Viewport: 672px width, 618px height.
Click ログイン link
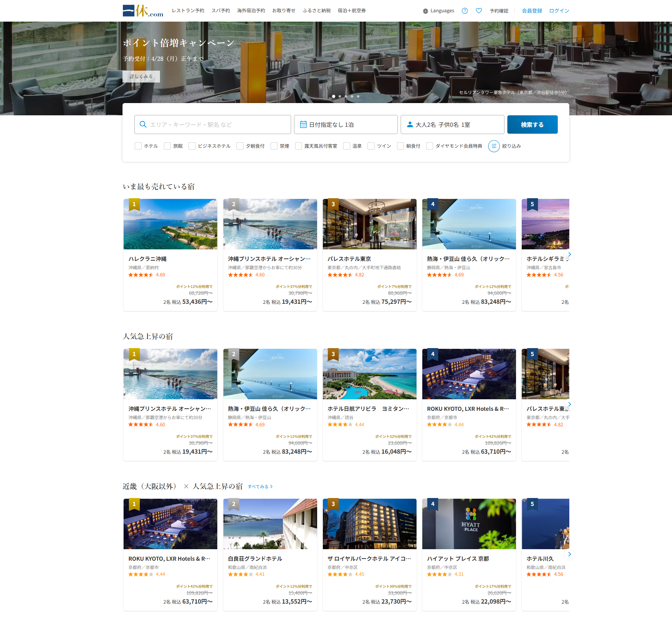point(559,11)
